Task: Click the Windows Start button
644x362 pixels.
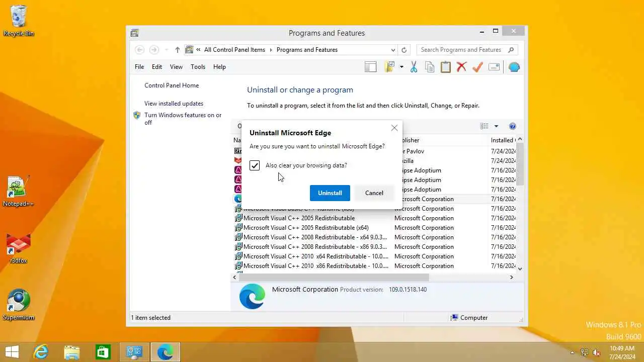Action: [x=12, y=352]
